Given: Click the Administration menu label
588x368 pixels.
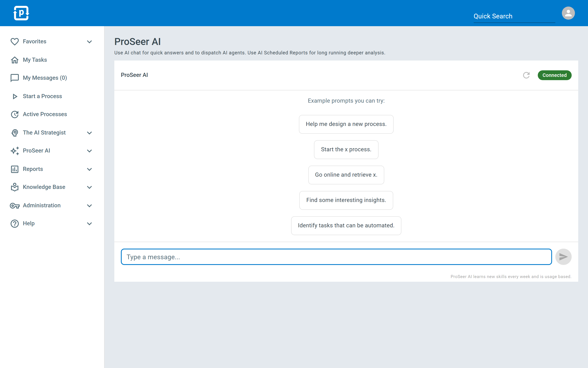Looking at the screenshot, I should 42,205.
